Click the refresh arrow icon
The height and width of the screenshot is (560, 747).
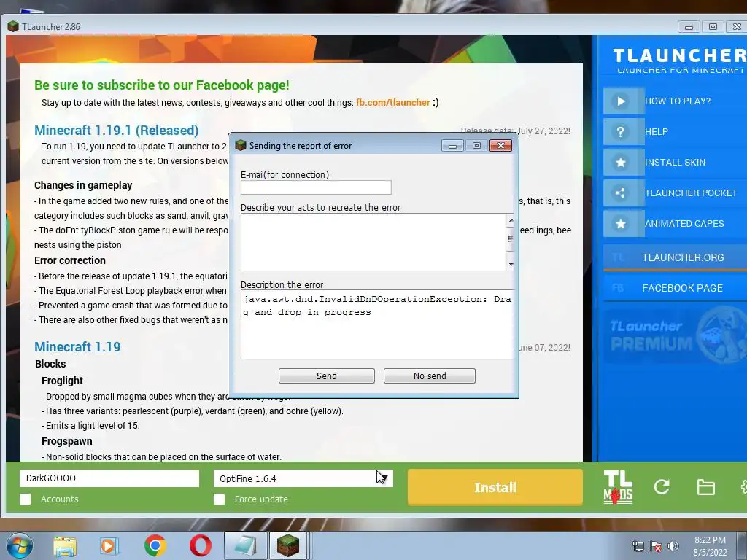[x=662, y=486]
